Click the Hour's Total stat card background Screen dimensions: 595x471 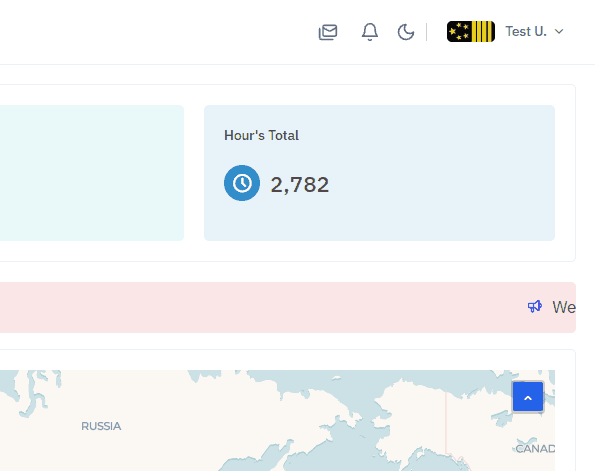coord(379,173)
